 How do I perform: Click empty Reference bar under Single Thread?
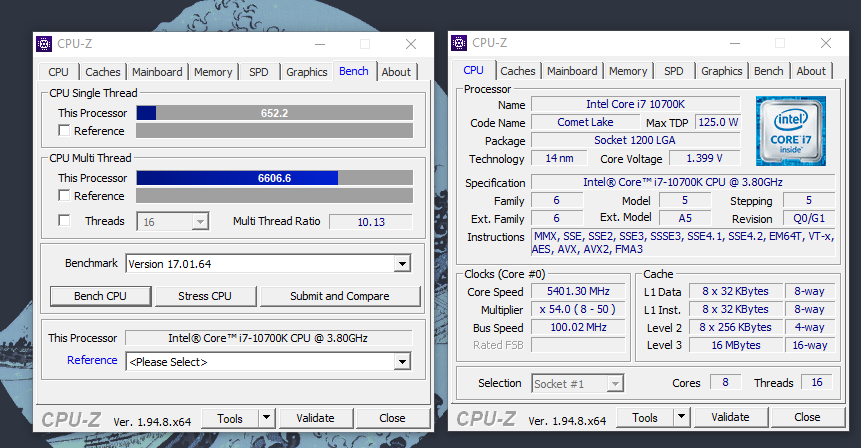click(x=275, y=131)
